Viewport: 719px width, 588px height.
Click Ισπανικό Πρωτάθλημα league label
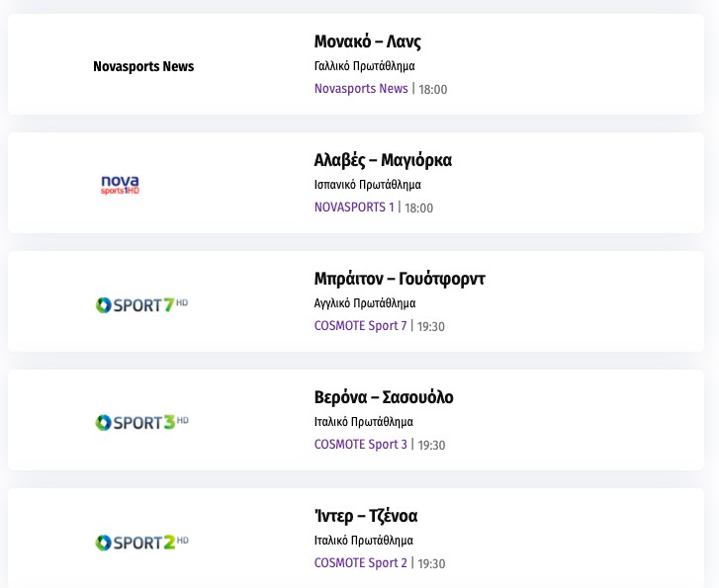pos(367,185)
